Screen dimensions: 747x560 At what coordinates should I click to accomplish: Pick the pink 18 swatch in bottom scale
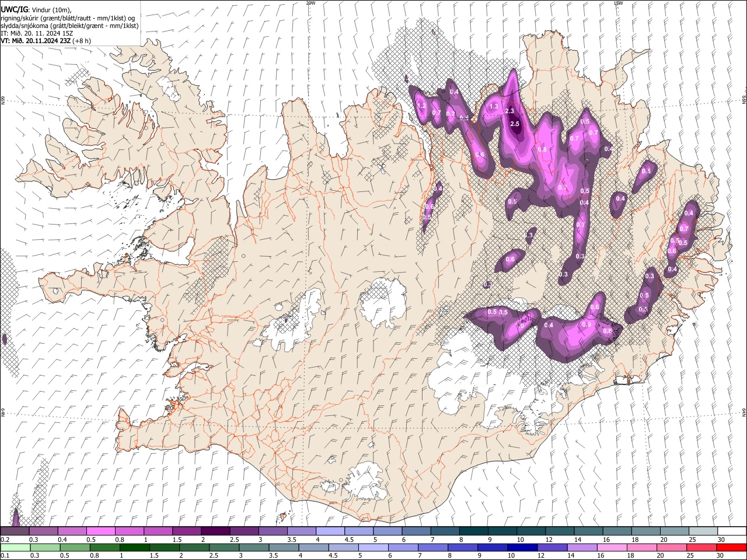(642, 548)
